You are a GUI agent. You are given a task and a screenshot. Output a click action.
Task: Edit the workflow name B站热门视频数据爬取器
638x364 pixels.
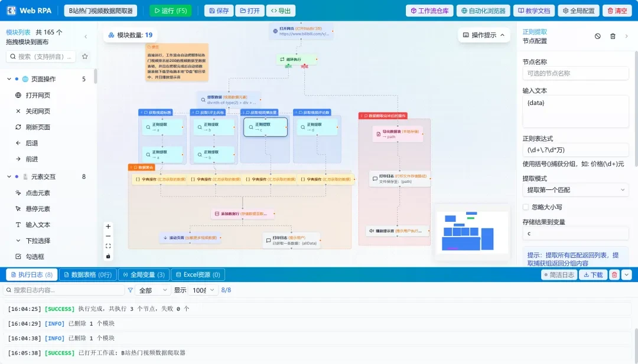(100, 11)
